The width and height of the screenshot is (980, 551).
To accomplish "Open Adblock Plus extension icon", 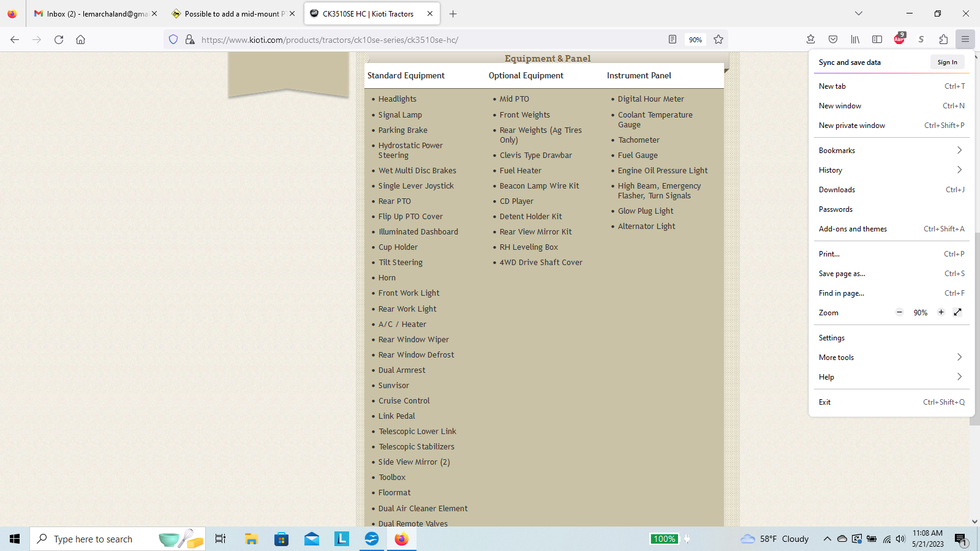I will click(x=899, y=39).
